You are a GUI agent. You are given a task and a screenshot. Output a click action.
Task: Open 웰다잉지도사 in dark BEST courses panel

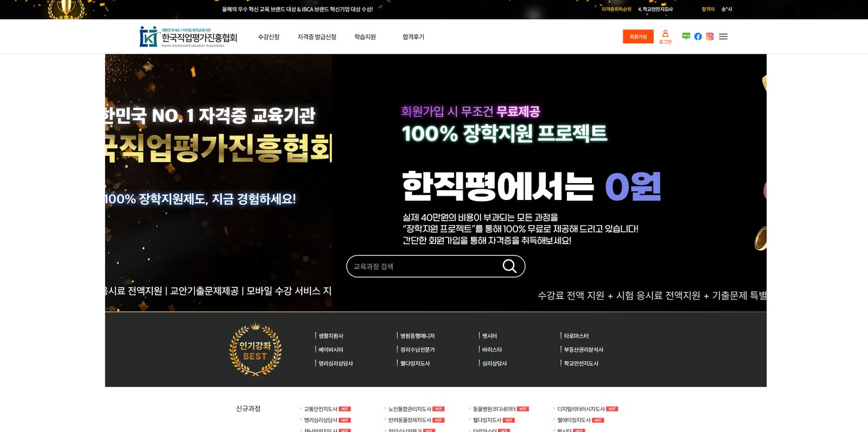click(x=415, y=363)
